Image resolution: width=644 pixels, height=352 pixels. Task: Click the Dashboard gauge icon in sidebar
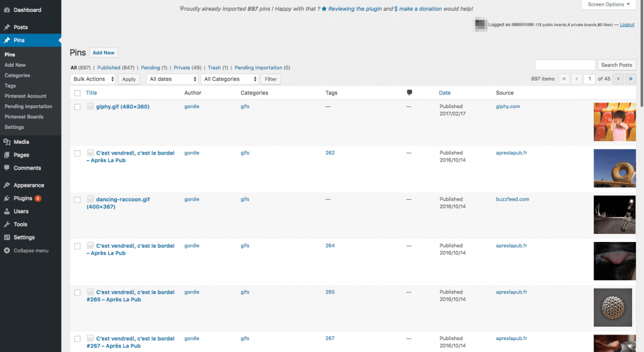(x=7, y=10)
